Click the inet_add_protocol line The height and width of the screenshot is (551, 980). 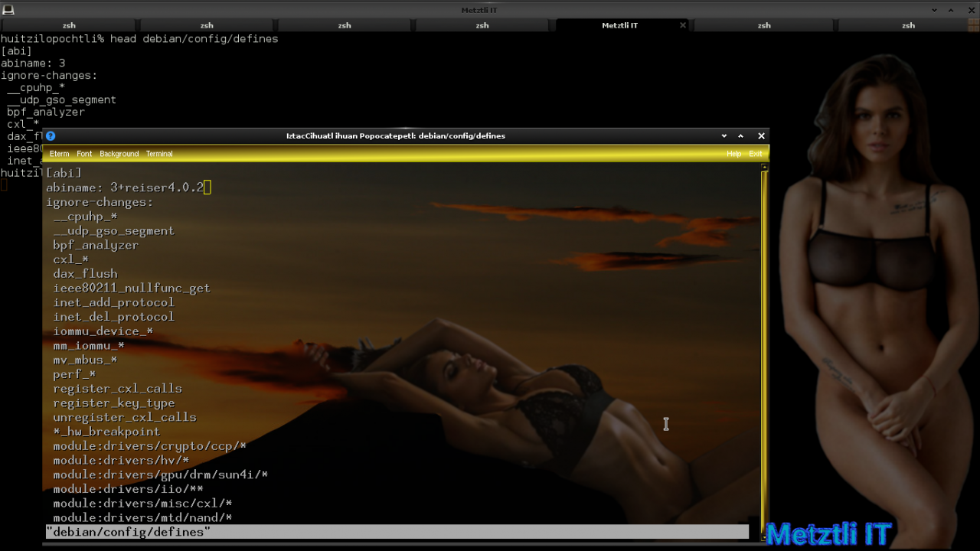pos(113,302)
